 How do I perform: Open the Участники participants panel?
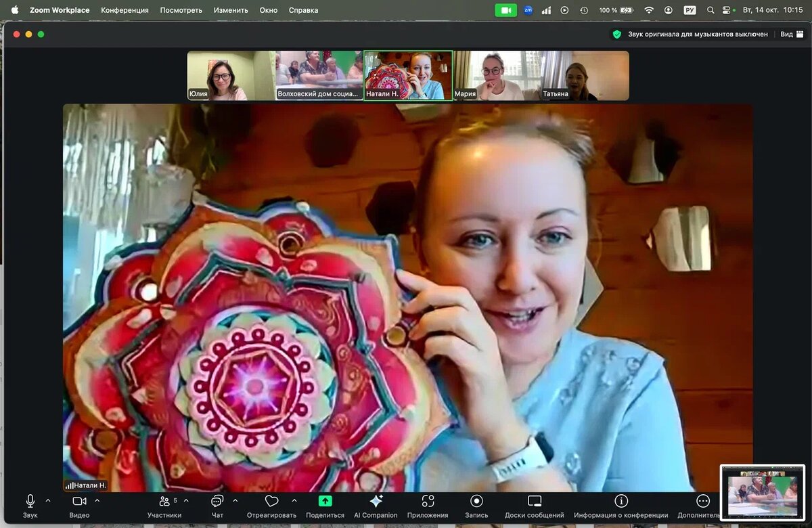click(x=164, y=506)
